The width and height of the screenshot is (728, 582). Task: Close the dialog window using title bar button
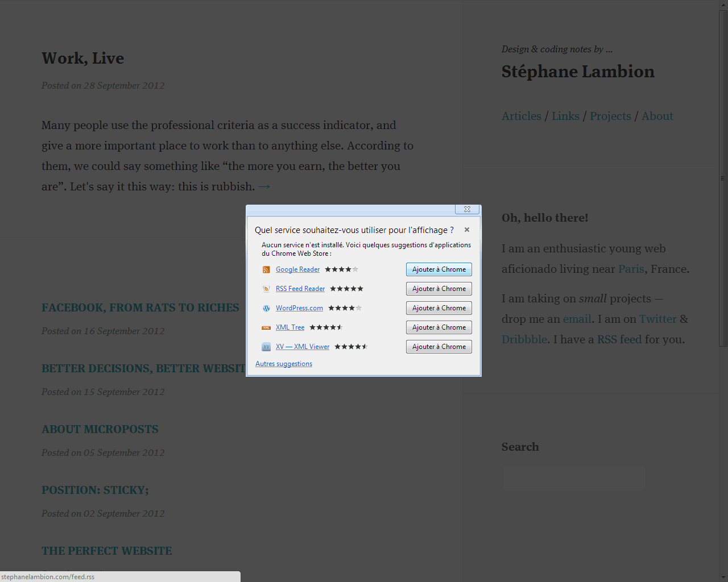click(x=467, y=209)
